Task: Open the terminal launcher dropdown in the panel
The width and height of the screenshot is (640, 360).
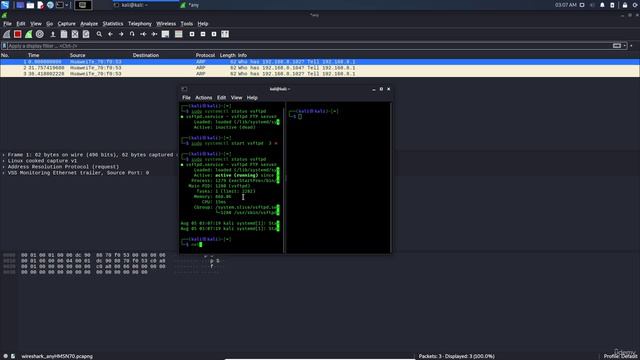Action: click(x=67, y=5)
